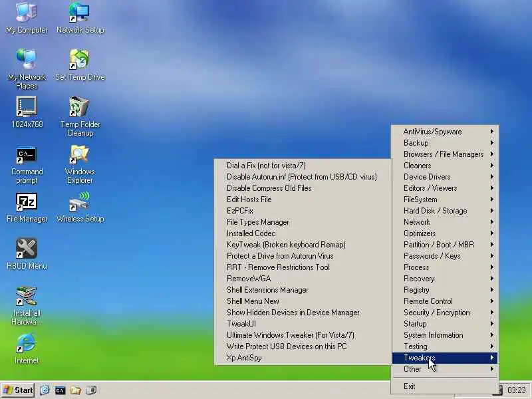Expand the Editors / Viewers submenu
The image size is (532, 399).
click(445, 188)
